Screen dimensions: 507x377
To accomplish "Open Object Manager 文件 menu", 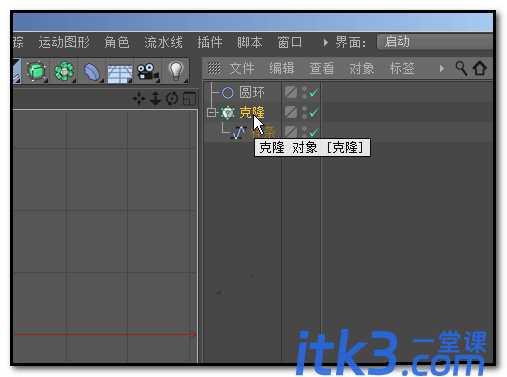I will [242, 68].
